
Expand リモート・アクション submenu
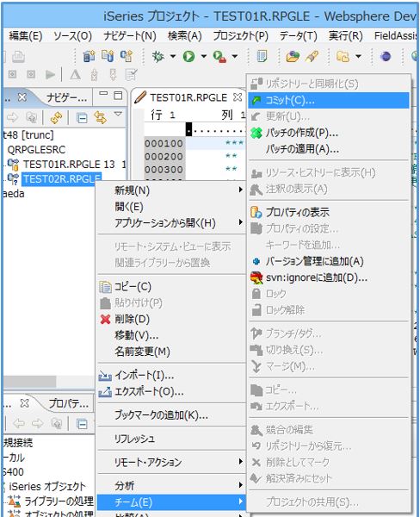(x=171, y=462)
